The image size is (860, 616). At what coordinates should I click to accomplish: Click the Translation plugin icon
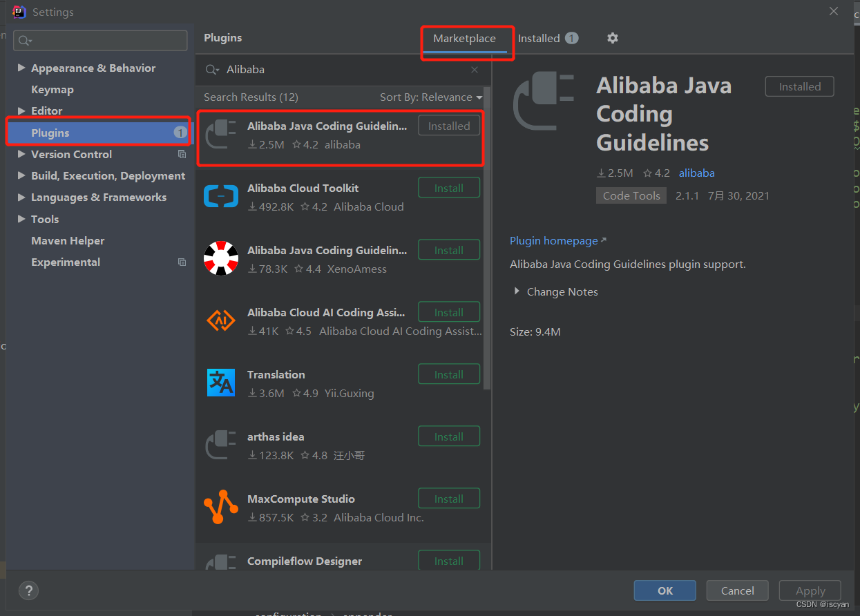point(221,383)
